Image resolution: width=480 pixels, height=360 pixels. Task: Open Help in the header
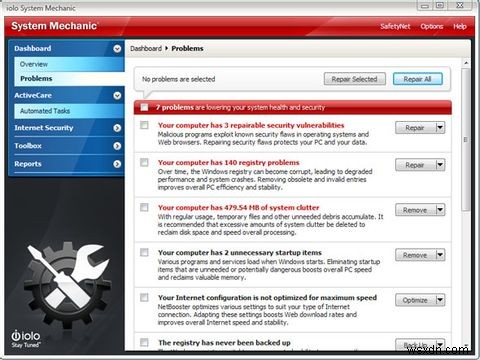(x=460, y=26)
